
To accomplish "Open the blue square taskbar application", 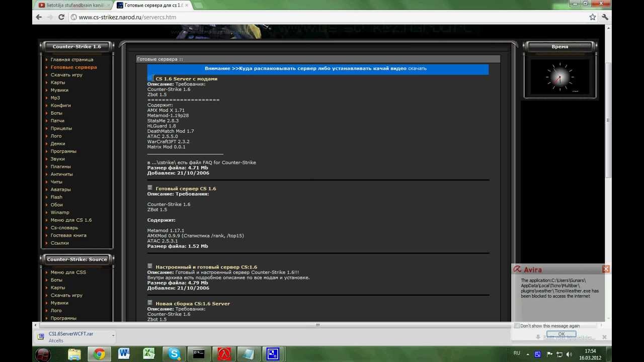I will pyautogui.click(x=273, y=354).
